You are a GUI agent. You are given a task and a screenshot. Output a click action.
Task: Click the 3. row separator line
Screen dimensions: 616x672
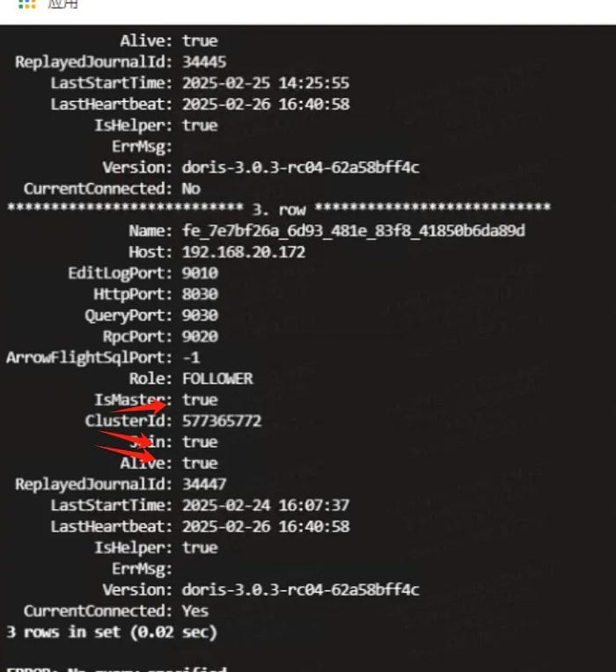(x=279, y=209)
